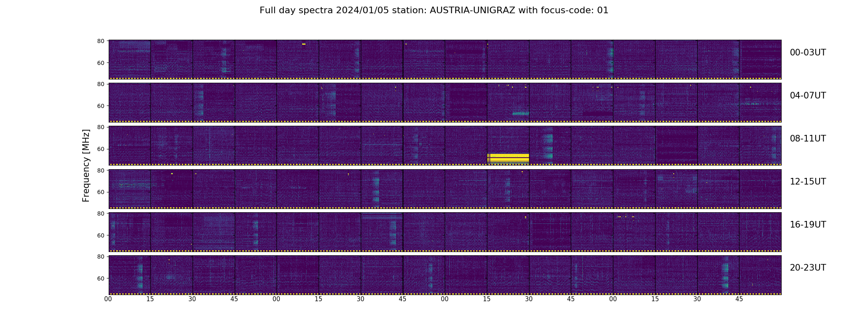Click the 60 tick of the 16-19UT row
The height and width of the screenshot is (331, 868).
(x=100, y=235)
